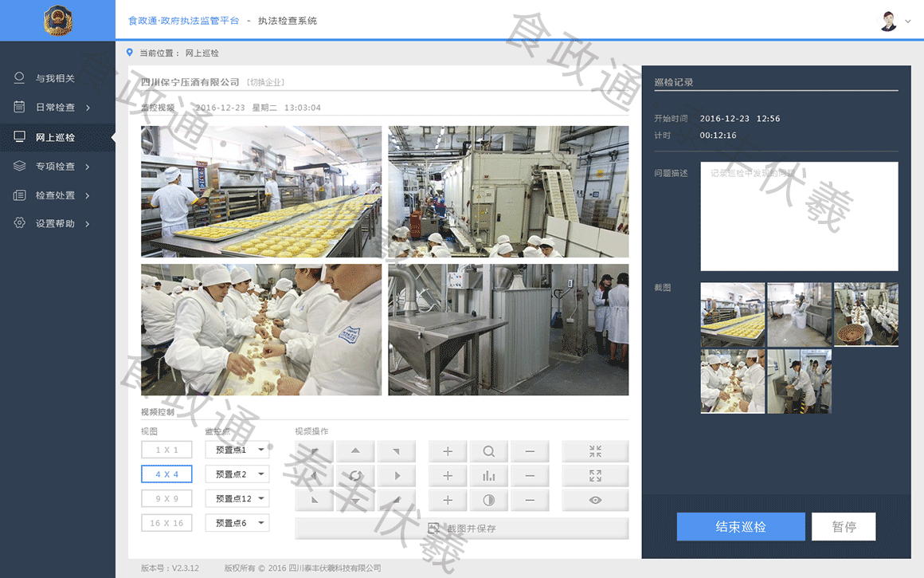Click the half-circle contrast icon
This screenshot has height=578, width=924.
click(488, 501)
